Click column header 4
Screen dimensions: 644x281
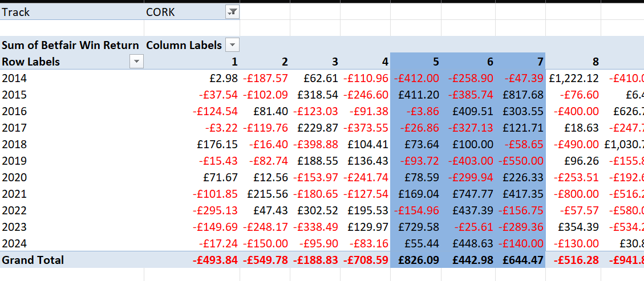[x=365, y=62]
